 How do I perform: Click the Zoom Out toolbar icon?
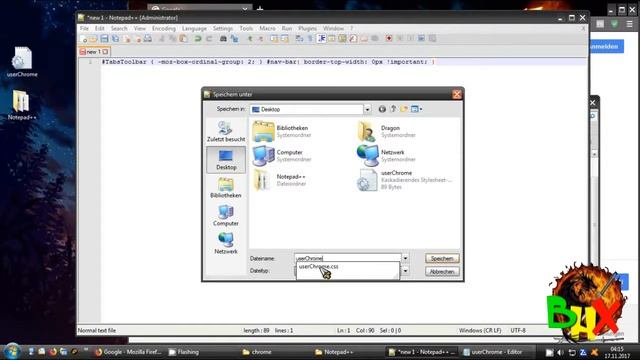pos(260,39)
